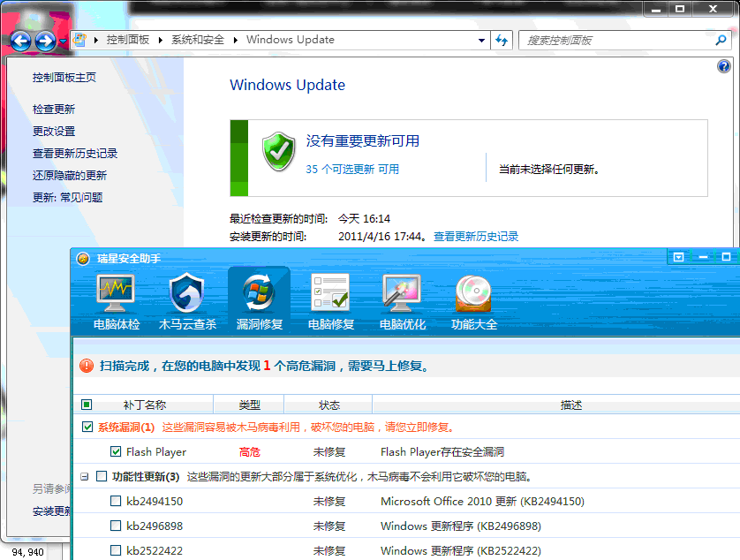The width and height of the screenshot is (740, 560).
Task: Open 电脑体检 monitor icon tab
Action: (x=116, y=302)
